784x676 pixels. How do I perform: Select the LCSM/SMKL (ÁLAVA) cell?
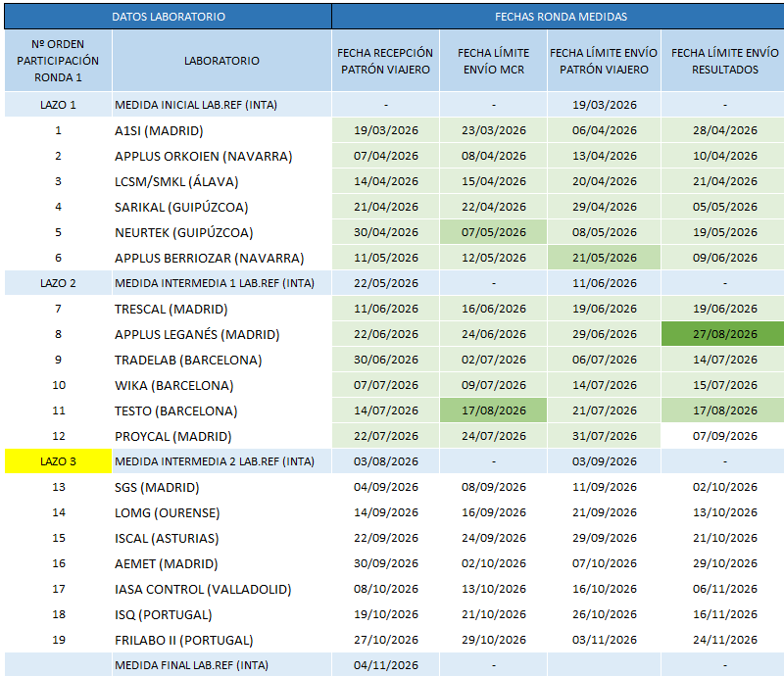221,181
